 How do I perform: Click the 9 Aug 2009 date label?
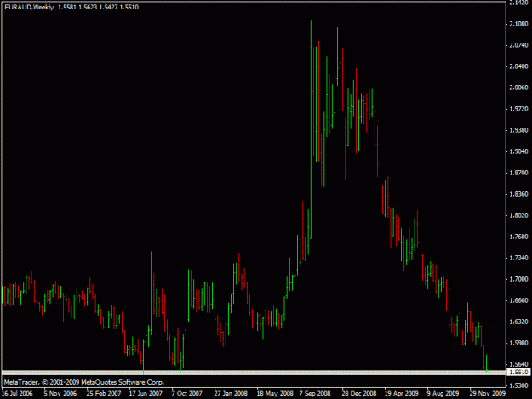click(443, 394)
